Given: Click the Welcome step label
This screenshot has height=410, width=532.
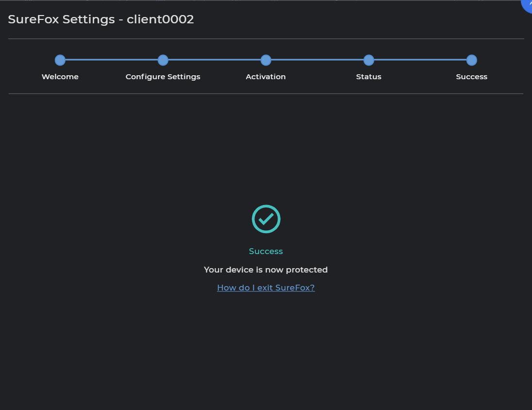Looking at the screenshot, I should click(x=60, y=77).
